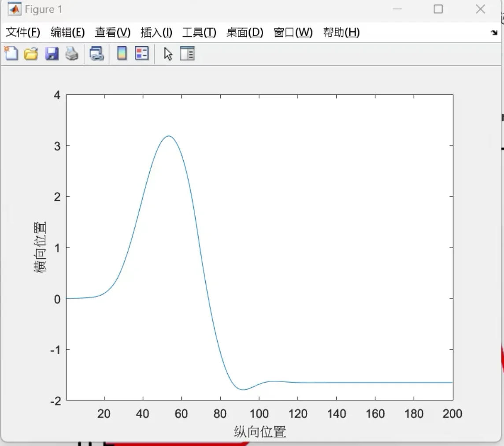Open the Property Inspector icon

pos(187,53)
